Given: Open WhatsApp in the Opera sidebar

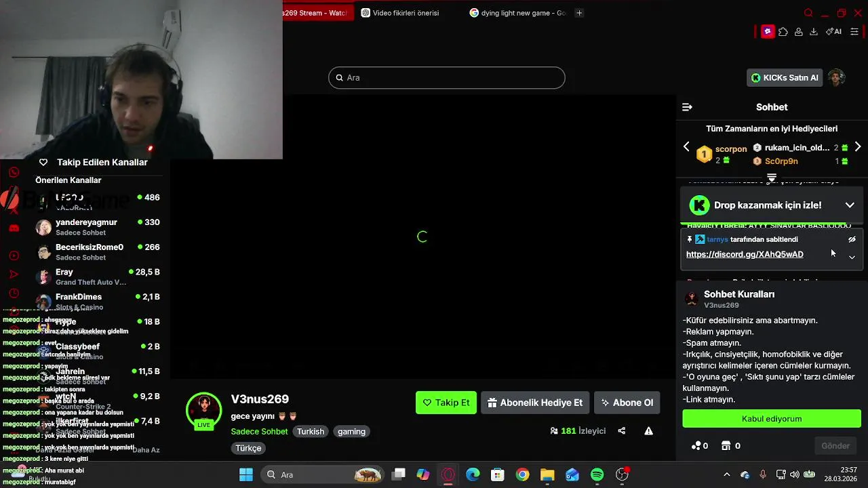Looking at the screenshot, I should (14, 172).
